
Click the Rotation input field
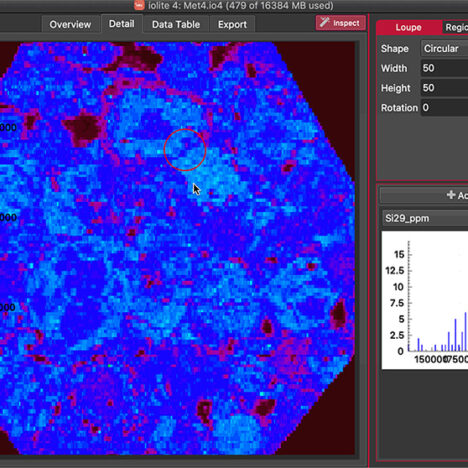tap(445, 108)
